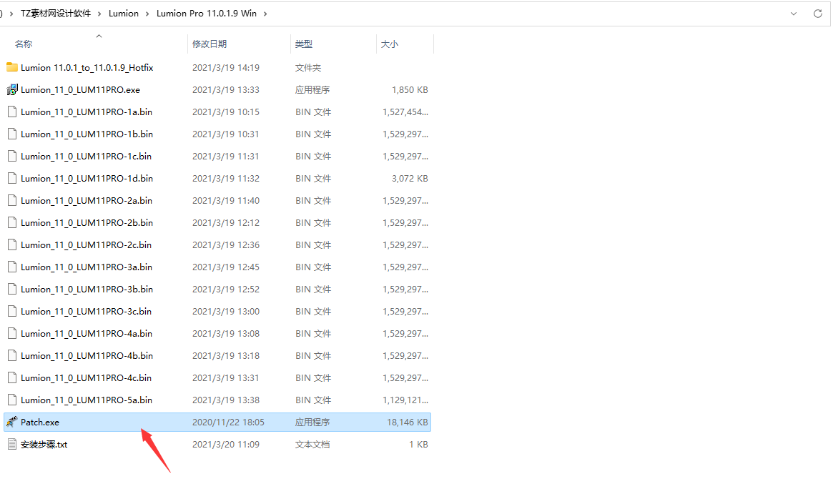Click the 文件夹 type cell of Hotfix folder
This screenshot has height=504, width=838.
click(308, 67)
